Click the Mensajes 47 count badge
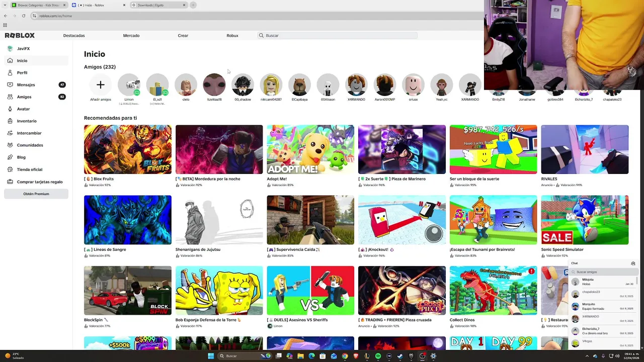Viewport: 644px width, 362px height. pos(62,85)
